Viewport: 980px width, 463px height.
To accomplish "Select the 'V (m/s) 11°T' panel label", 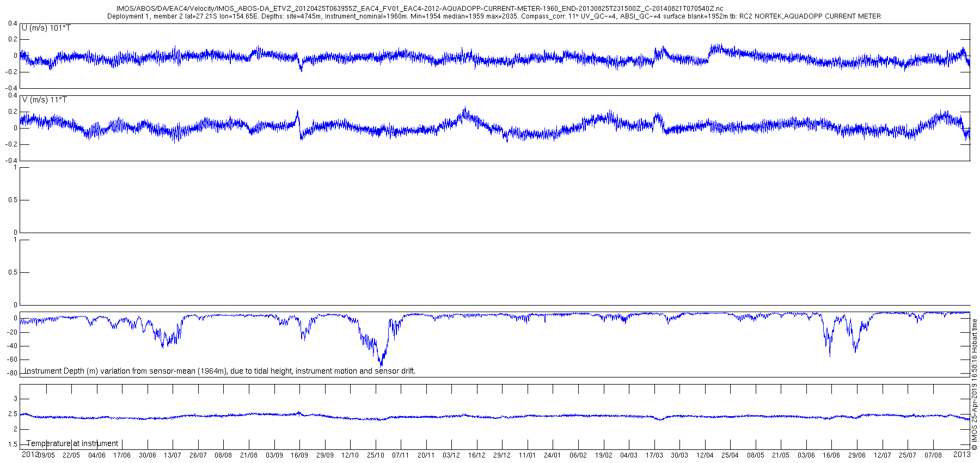I will (x=45, y=100).
